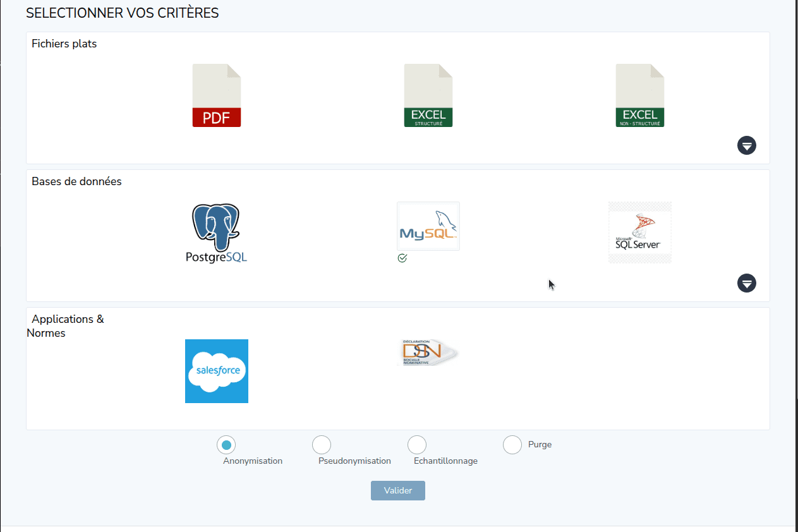Viewport: 798px width, 532px height.
Task: Click the Applications & Normes section heading
Action: point(66,326)
